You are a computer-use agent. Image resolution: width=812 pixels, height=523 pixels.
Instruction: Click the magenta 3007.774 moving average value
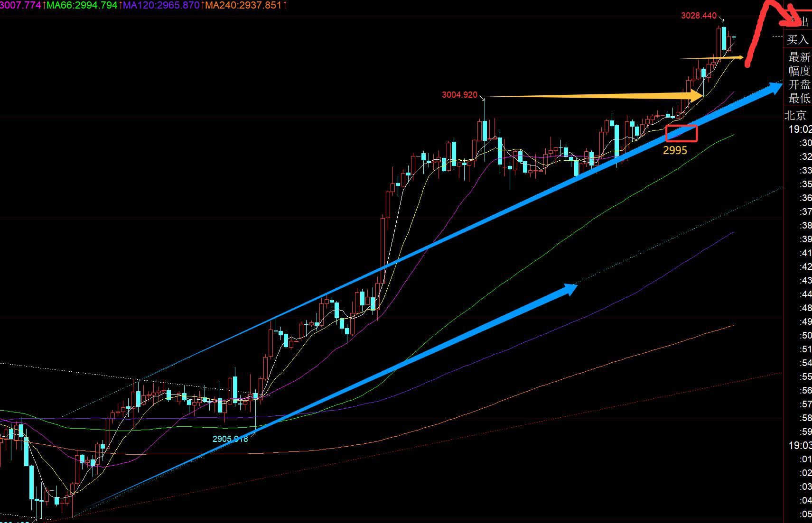[x=20, y=6]
